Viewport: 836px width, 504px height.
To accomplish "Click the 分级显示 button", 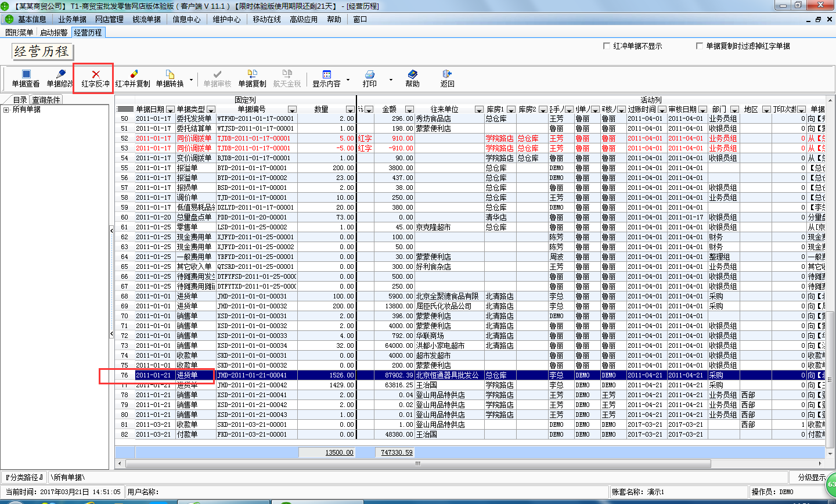I will tap(813, 477).
